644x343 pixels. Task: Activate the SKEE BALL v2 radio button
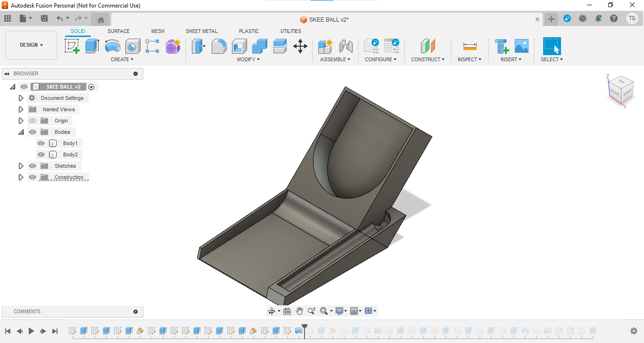tap(91, 87)
